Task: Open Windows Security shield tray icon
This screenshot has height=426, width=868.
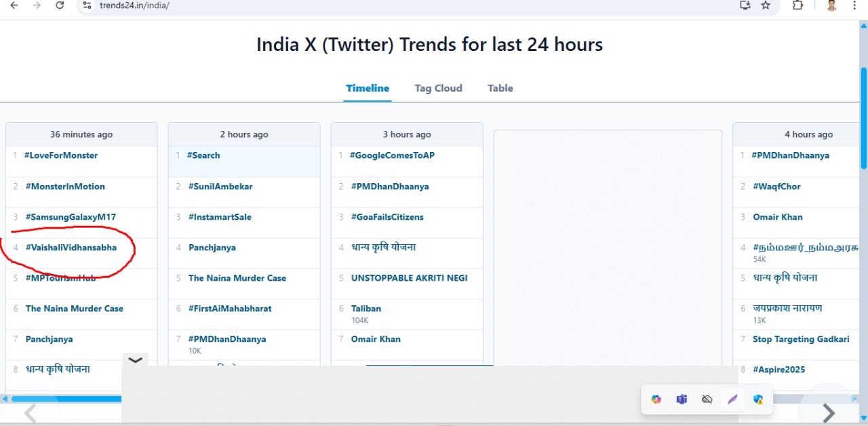Action: coord(757,400)
